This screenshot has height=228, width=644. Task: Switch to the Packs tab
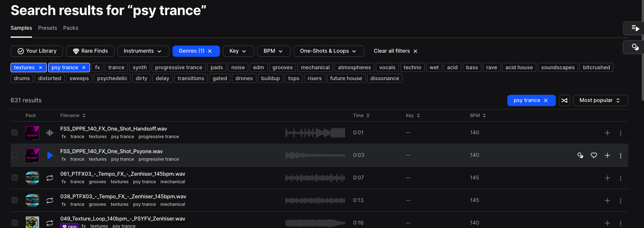click(71, 28)
